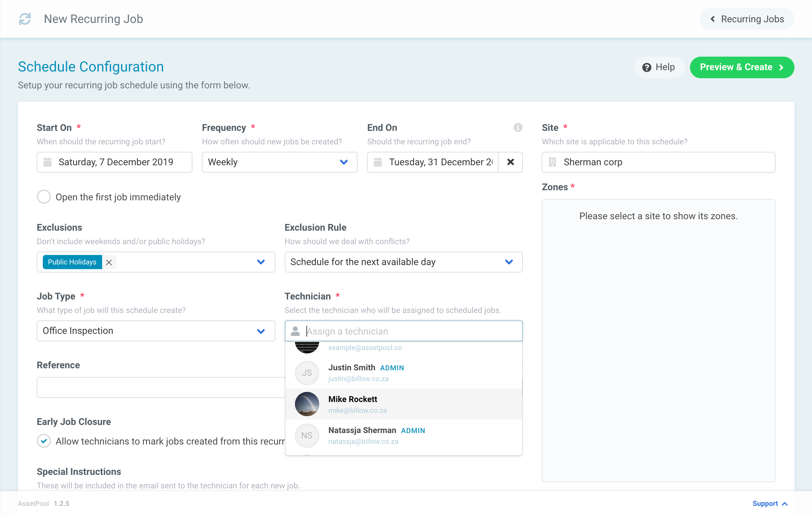The image size is (812, 516).
Task: Click version text 1.2.5
Action: 62,504
